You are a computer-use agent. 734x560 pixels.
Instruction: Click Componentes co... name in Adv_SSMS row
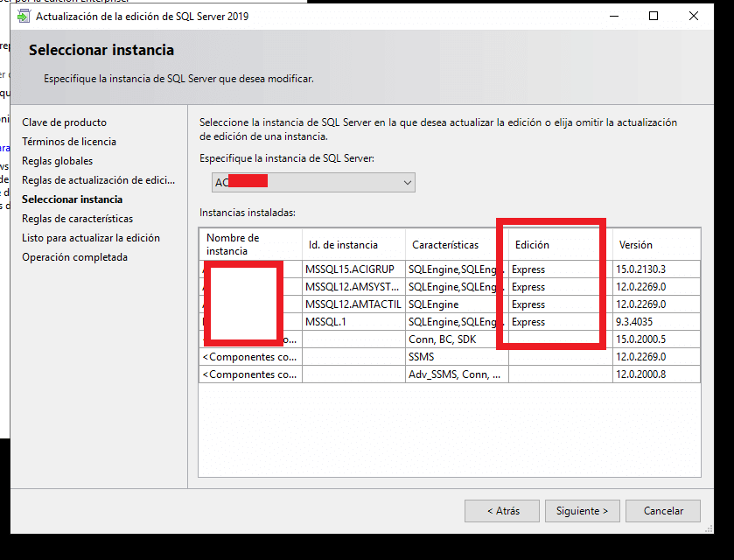coord(251,374)
